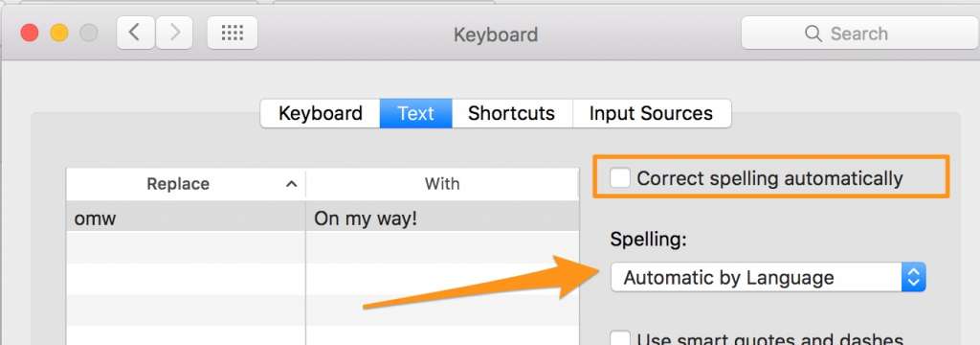This screenshot has width=980, height=345.
Task: Go to the Input Sources tab
Action: tap(651, 113)
